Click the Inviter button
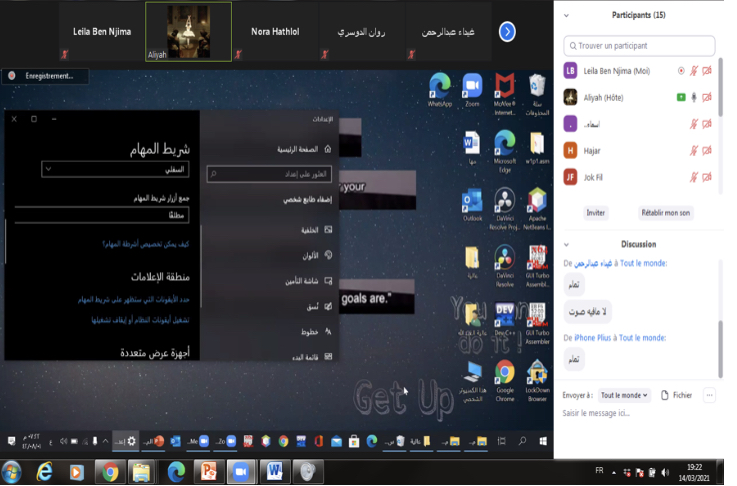Screen dimensions: 737x486 (x=596, y=213)
